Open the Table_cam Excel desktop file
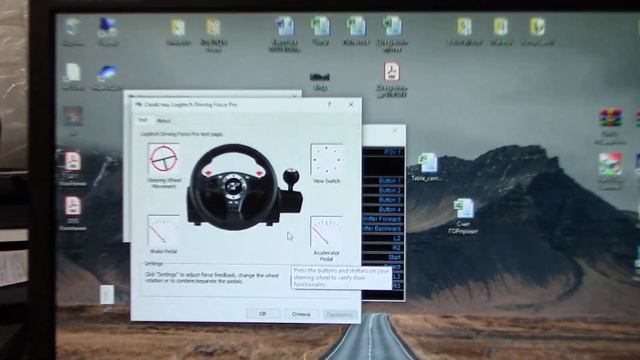The image size is (640, 360). pyautogui.click(x=427, y=167)
